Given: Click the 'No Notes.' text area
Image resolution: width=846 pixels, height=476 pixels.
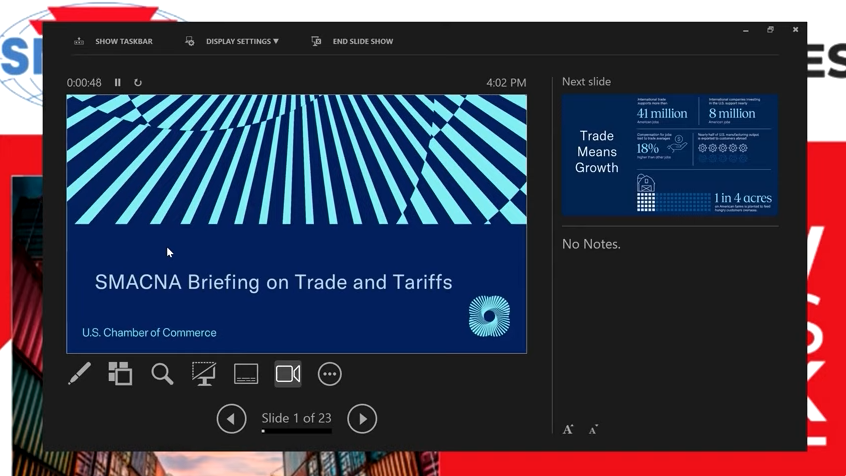Looking at the screenshot, I should tap(591, 244).
